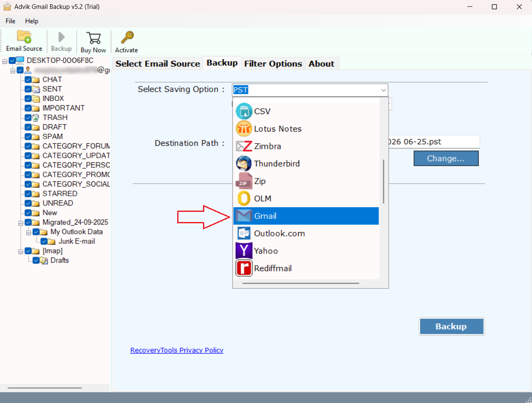
Task: Click the folder tree horizontal scrollbar
Action: (44, 387)
